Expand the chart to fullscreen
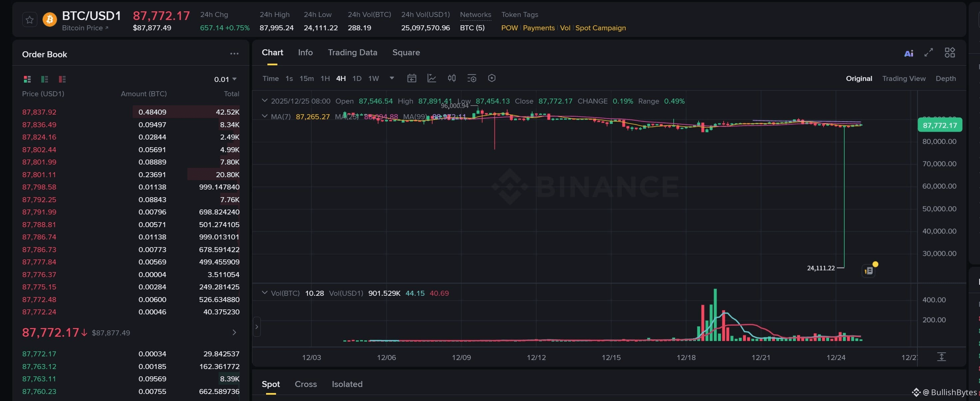Screen dimensions: 980x401 (928, 53)
